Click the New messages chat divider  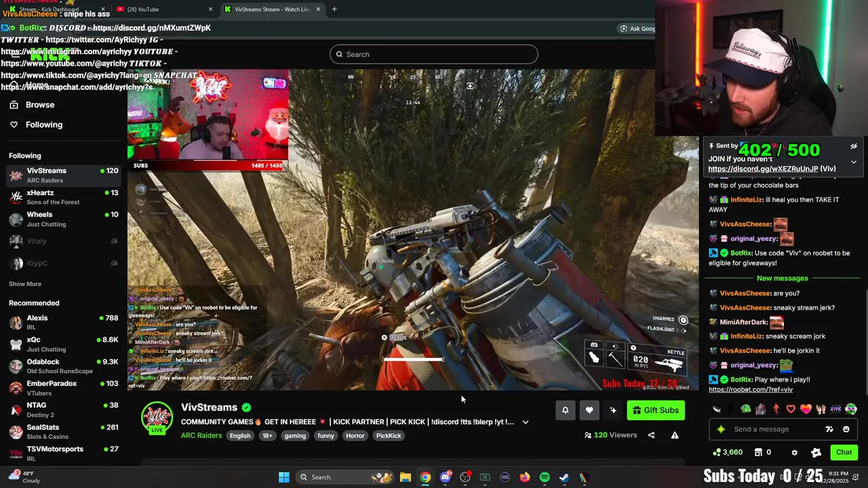tap(783, 279)
